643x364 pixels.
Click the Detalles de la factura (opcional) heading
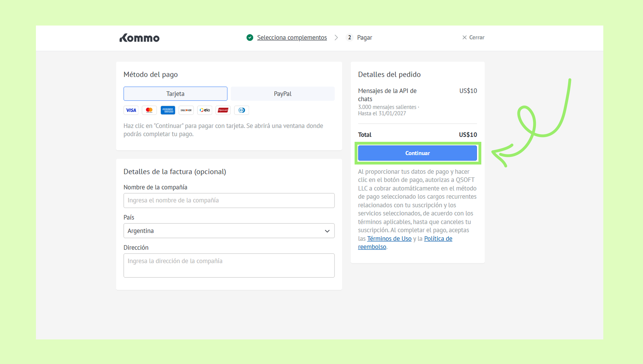pos(175,172)
